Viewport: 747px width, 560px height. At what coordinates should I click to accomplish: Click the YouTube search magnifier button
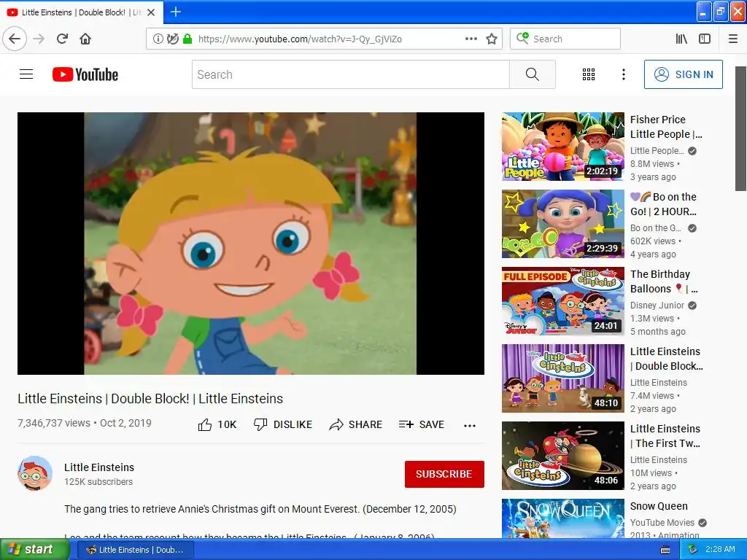(532, 74)
